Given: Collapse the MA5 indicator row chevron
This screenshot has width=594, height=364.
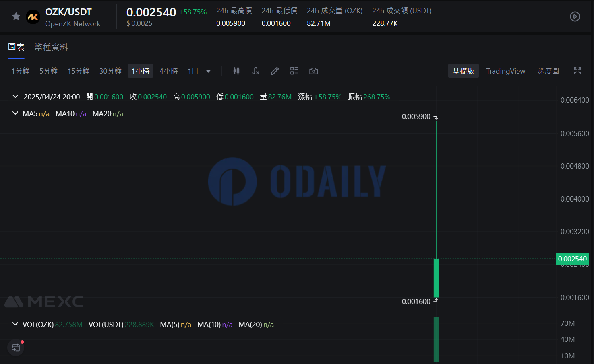Looking at the screenshot, I should pos(15,113).
